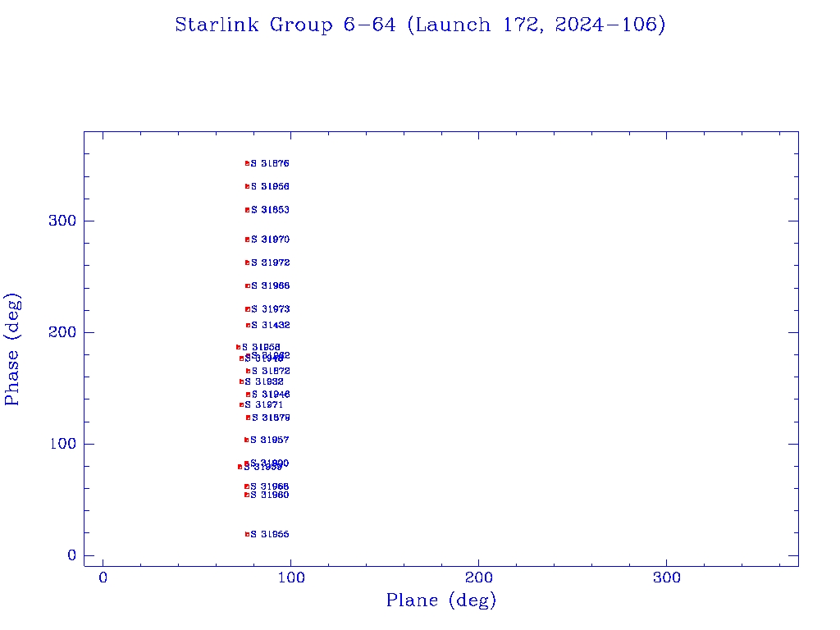
Task: Click the satellite label 'S 31879'
Action: click(x=271, y=418)
